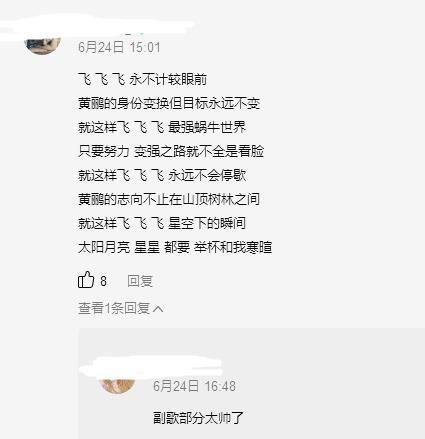The image size is (425, 439).
Task: Click the line 只要努力 变强之路就不全是看脸
Action: pyautogui.click(x=171, y=151)
